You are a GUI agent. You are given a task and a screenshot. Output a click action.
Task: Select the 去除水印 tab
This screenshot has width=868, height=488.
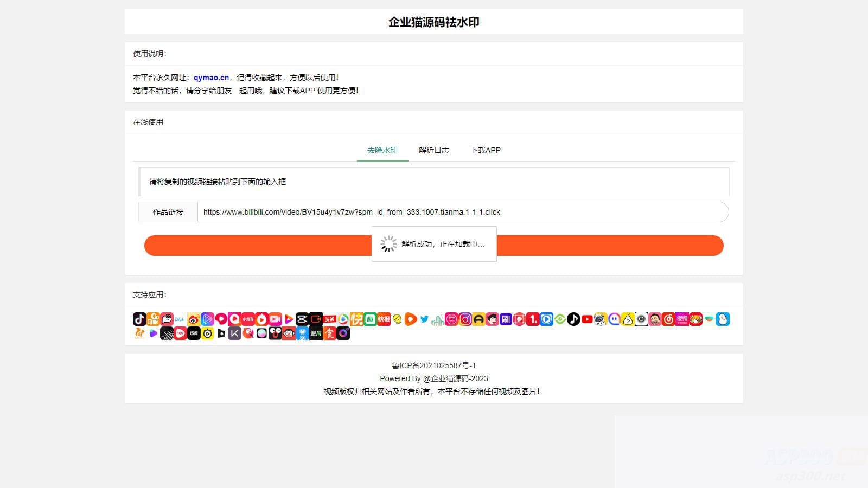coord(382,150)
